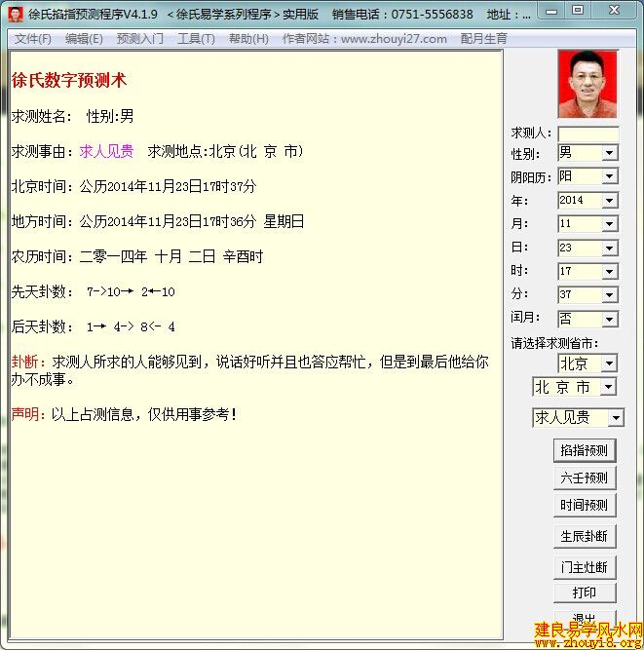Click the purple 求人见贵 text in results
Viewport: 644px width, 650px height.
click(106, 151)
